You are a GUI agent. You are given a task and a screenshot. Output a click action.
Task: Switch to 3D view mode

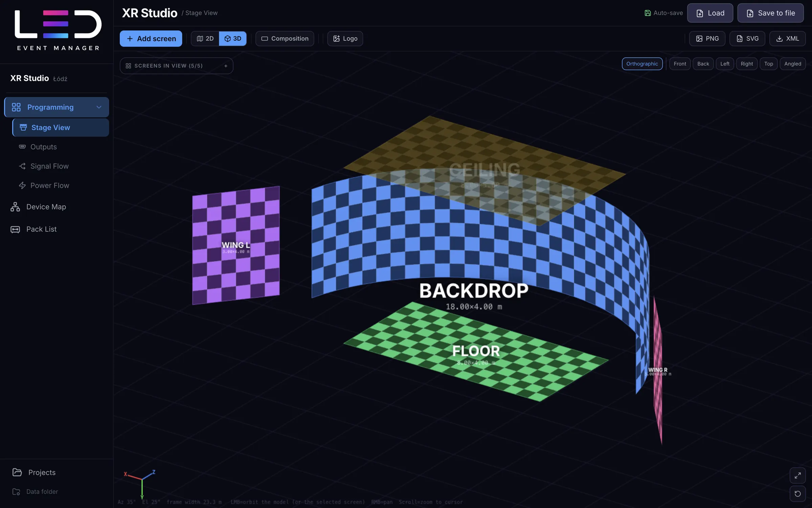(x=233, y=39)
